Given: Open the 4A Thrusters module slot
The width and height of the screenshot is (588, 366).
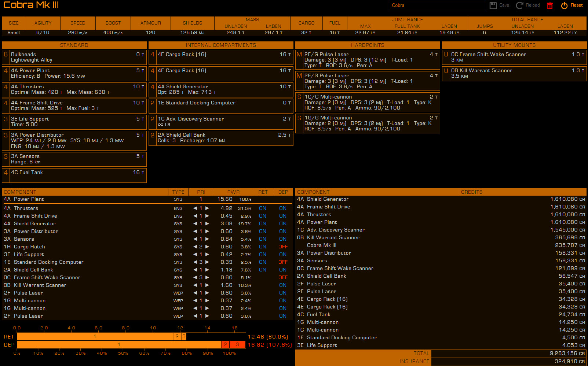Looking at the screenshot, I should pyautogui.click(x=74, y=89).
